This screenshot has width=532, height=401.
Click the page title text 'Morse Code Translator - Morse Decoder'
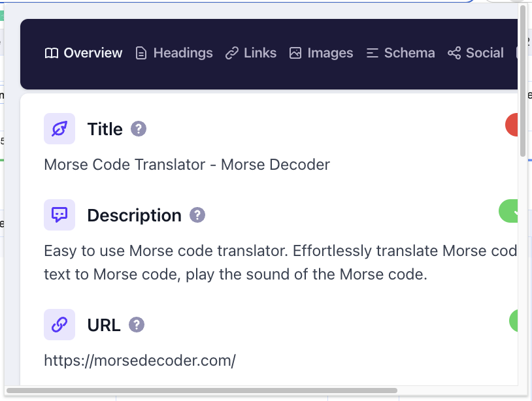coord(187,164)
